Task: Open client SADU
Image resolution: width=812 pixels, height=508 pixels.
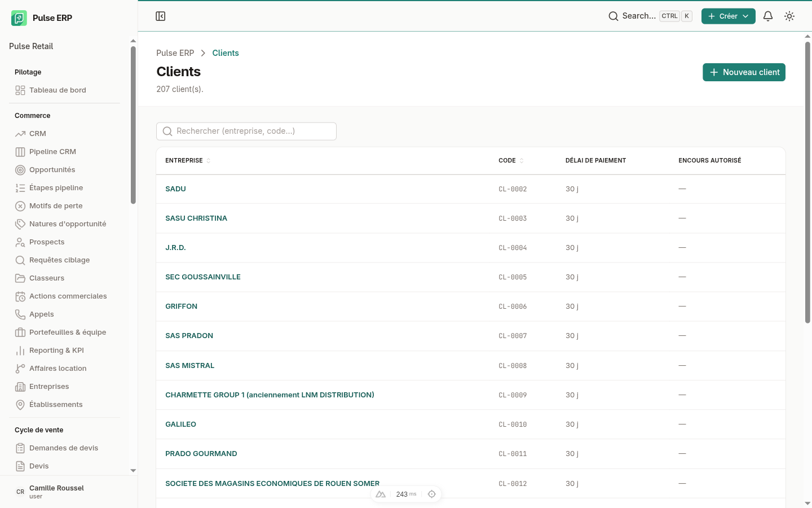Action: (x=175, y=189)
